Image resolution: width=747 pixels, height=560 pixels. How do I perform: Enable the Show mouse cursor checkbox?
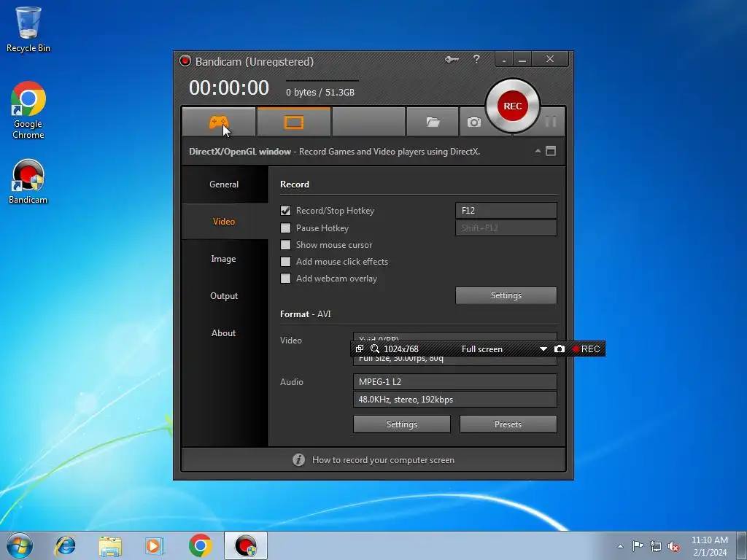click(285, 245)
